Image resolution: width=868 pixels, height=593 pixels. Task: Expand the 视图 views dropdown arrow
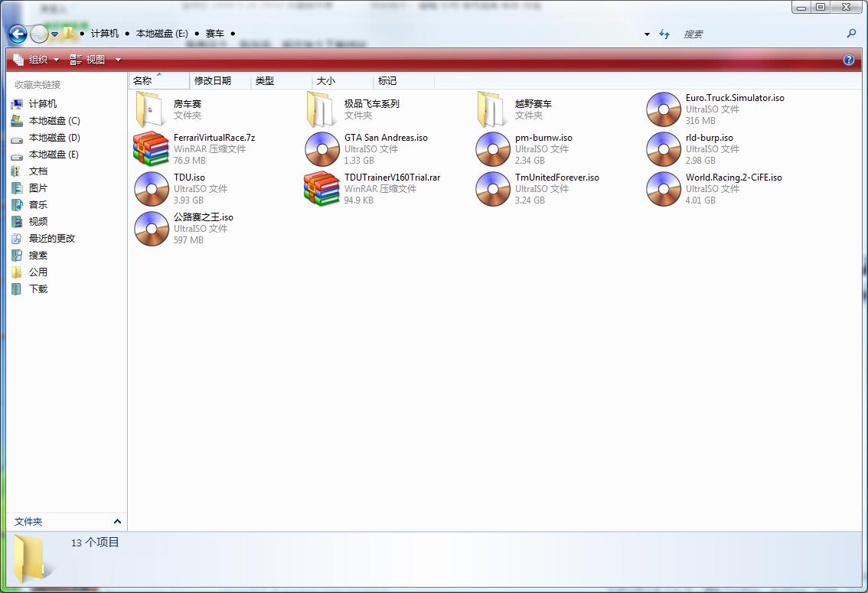tap(118, 60)
